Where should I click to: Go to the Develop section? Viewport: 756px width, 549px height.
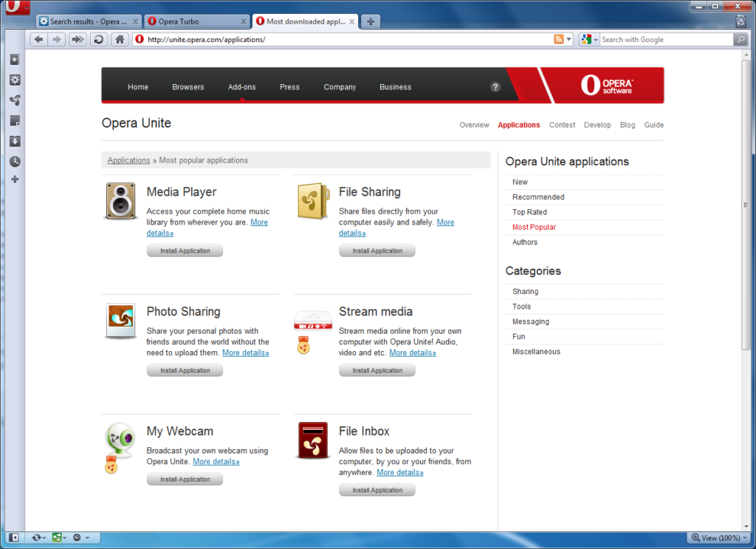point(597,125)
